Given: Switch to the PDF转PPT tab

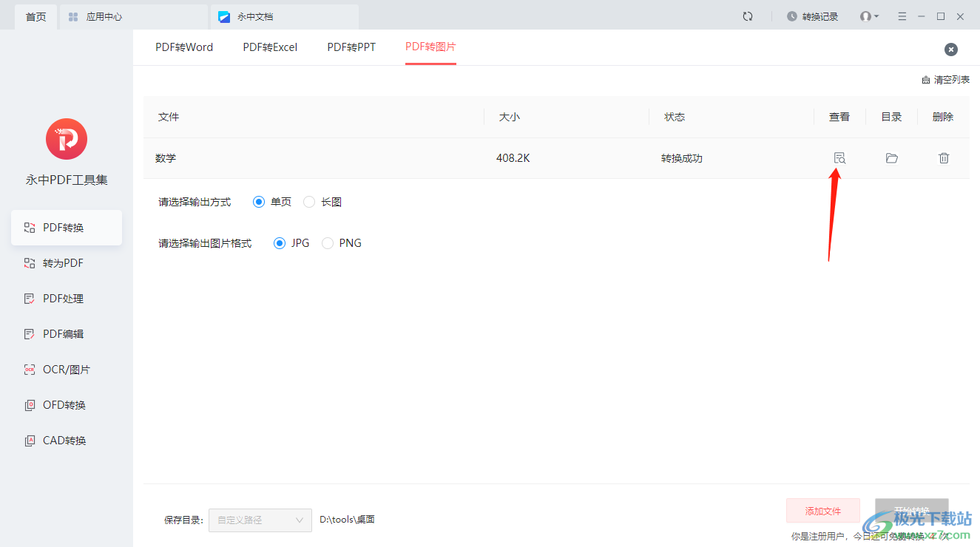Looking at the screenshot, I should pyautogui.click(x=351, y=47).
